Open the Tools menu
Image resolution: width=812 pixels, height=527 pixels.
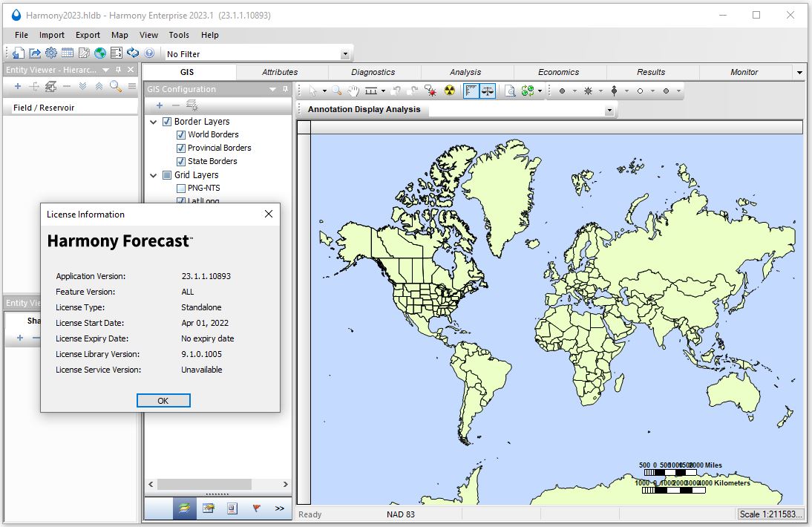[179, 35]
